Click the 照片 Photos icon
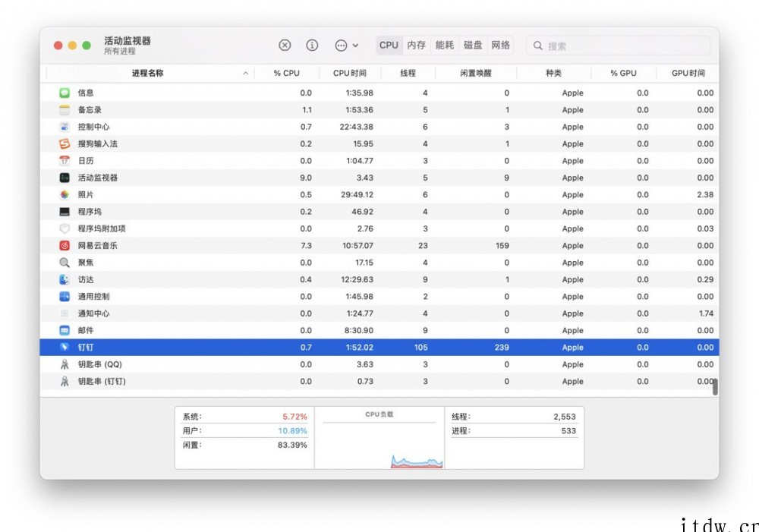 pos(65,194)
